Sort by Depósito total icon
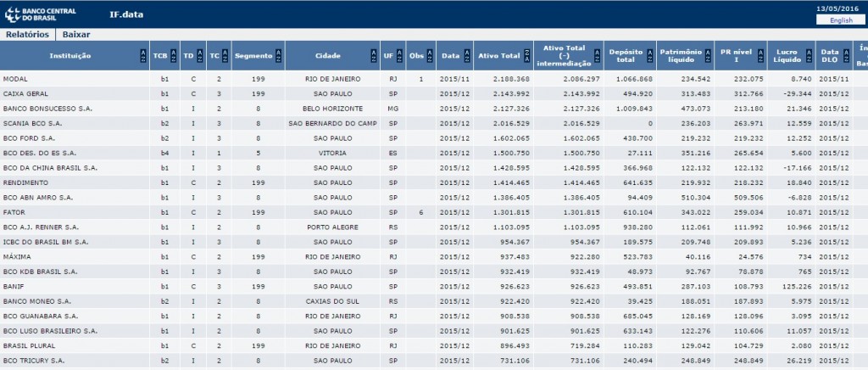The width and height of the screenshot is (868, 370). click(648, 56)
